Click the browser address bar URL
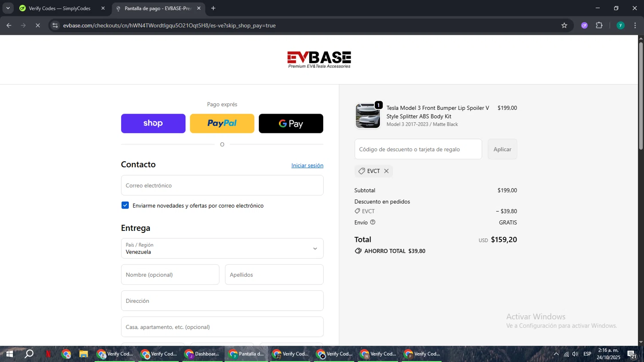This screenshot has height=362, width=644. [x=169, y=25]
